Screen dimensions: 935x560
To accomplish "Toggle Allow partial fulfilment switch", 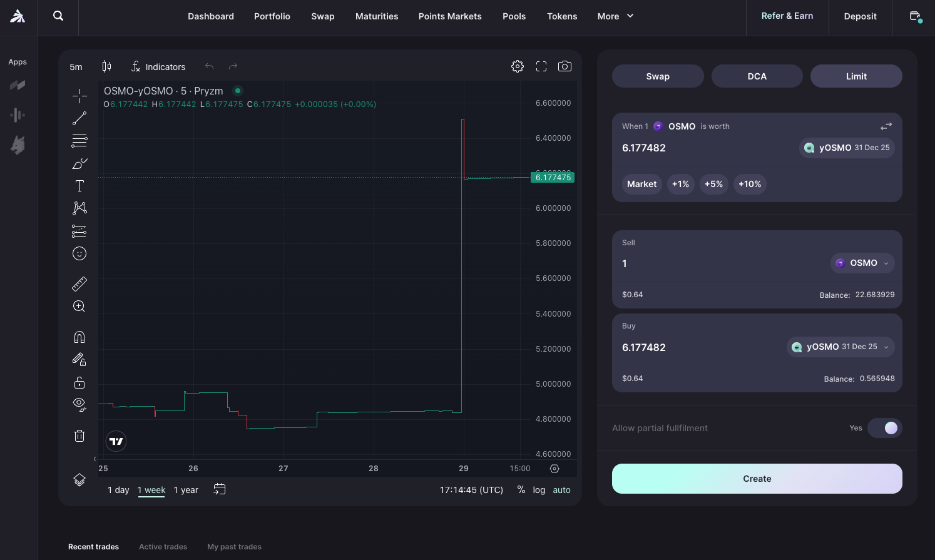I will pyautogui.click(x=885, y=428).
